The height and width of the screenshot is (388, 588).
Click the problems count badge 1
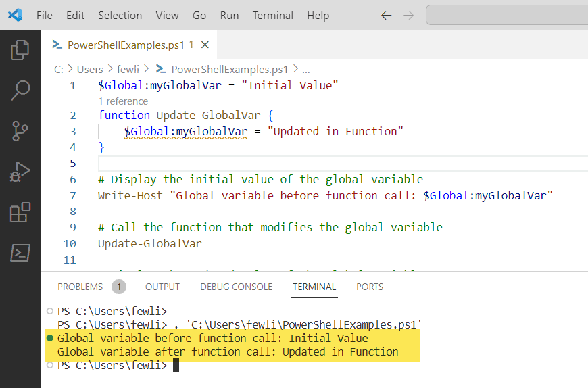[x=119, y=287]
